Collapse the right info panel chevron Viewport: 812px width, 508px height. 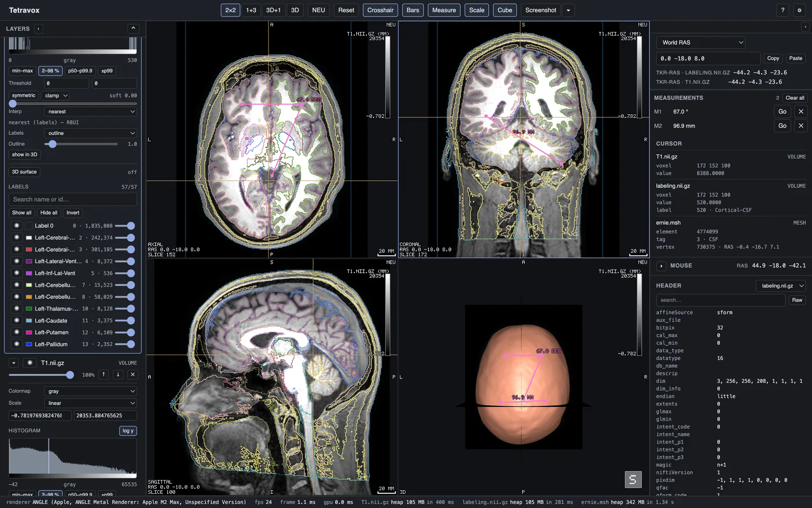pos(805,27)
